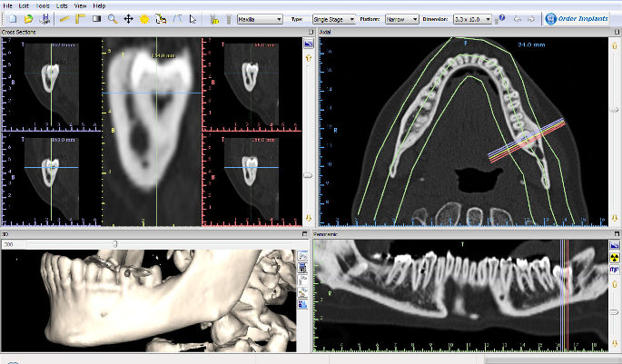Open the 3.3 x 10.0 dimension dropdown
The image size is (622, 364).
pos(472,19)
